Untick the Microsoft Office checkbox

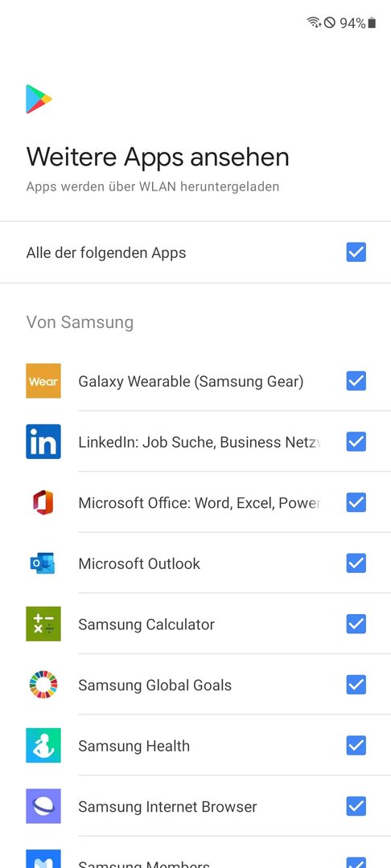click(356, 502)
